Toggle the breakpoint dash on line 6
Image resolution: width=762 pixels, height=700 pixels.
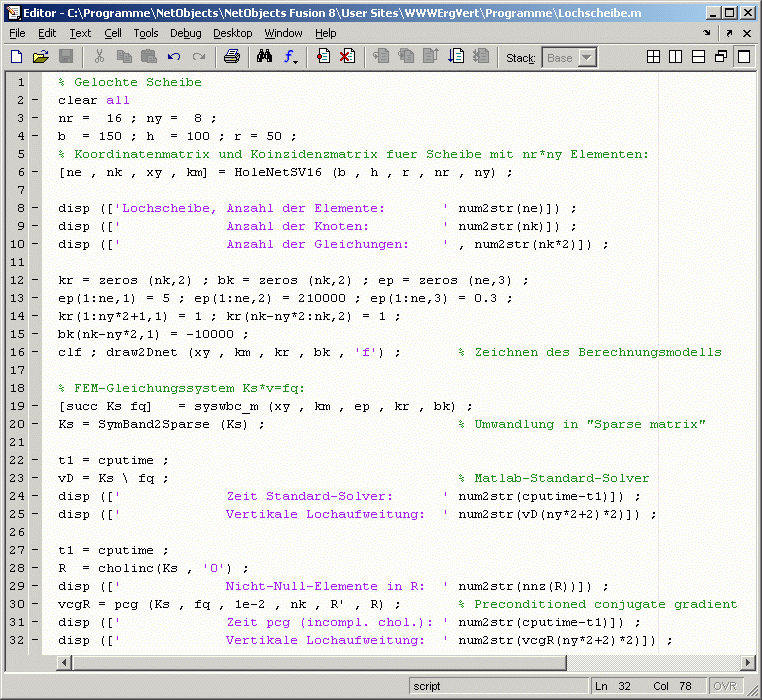click(x=35, y=172)
